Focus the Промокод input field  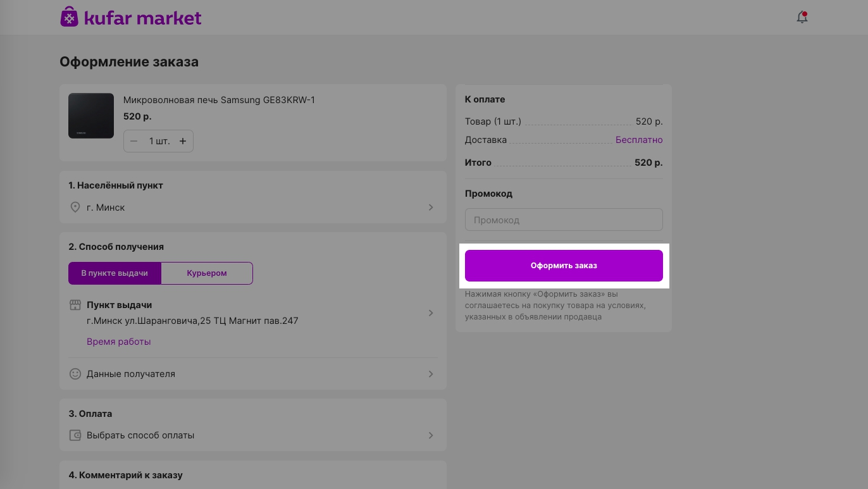[x=564, y=220]
